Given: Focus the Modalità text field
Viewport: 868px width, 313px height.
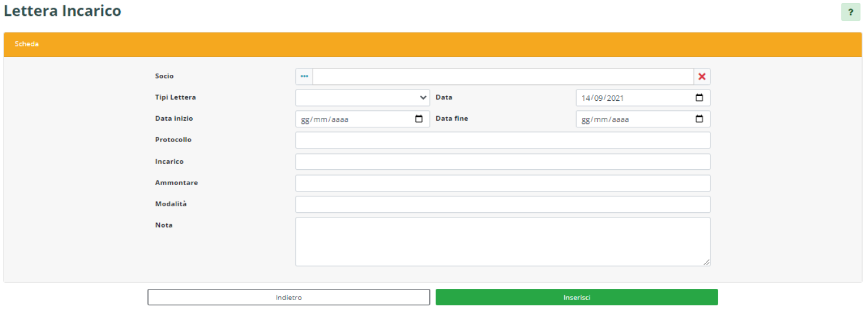Looking at the screenshot, I should pos(502,205).
